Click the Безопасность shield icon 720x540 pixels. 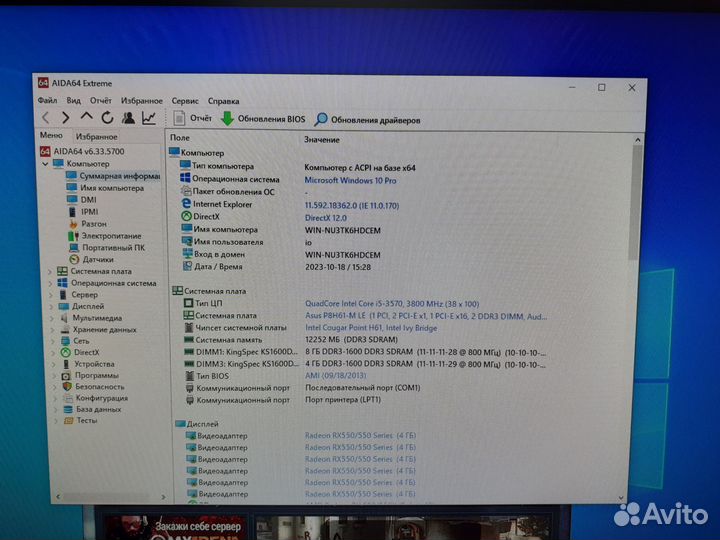[67, 386]
